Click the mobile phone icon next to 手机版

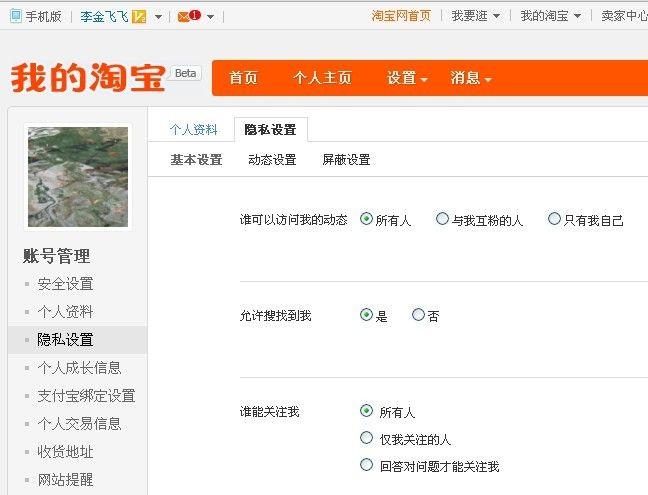coord(15,16)
